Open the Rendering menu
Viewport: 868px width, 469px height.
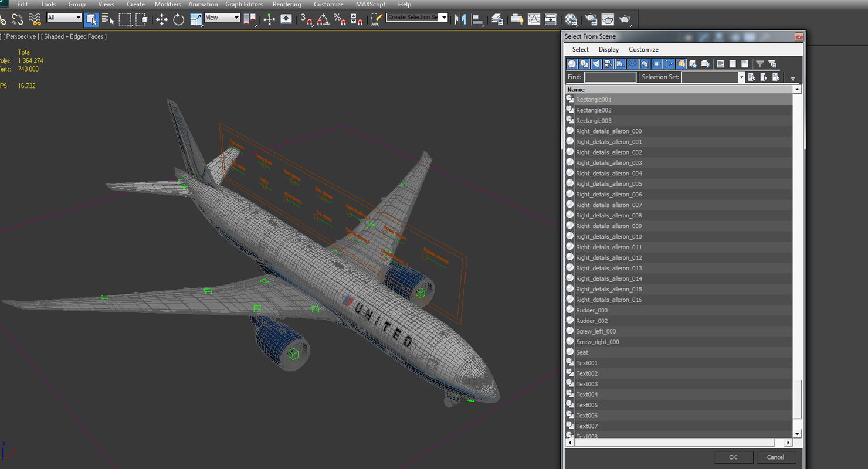coord(287,4)
